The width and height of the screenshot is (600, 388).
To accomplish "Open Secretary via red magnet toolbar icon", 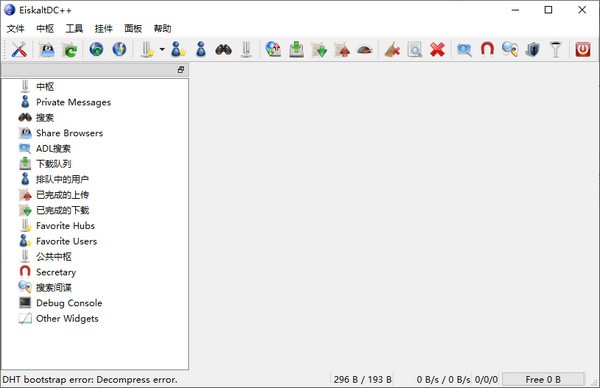I will pos(487,49).
